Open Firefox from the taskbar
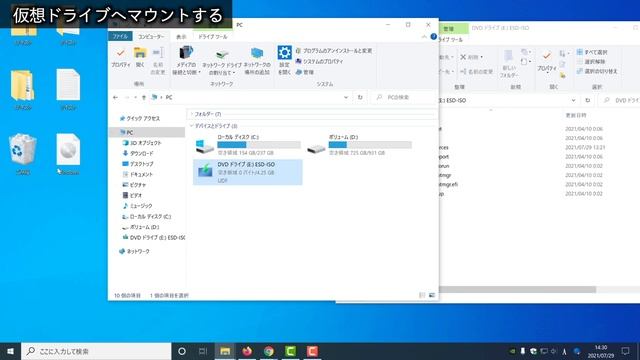Image resolution: width=640 pixels, height=360 pixels. coord(247,351)
